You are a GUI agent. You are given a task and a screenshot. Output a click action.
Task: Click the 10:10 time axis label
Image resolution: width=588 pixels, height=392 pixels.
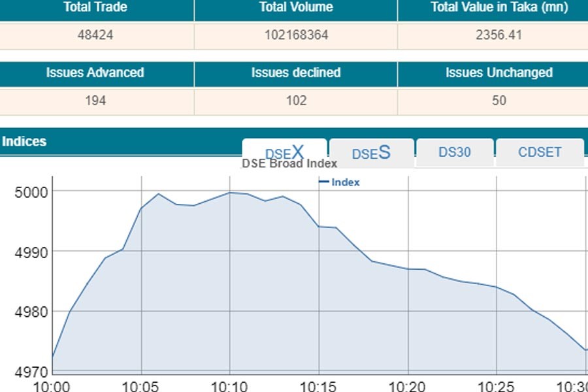point(229,386)
